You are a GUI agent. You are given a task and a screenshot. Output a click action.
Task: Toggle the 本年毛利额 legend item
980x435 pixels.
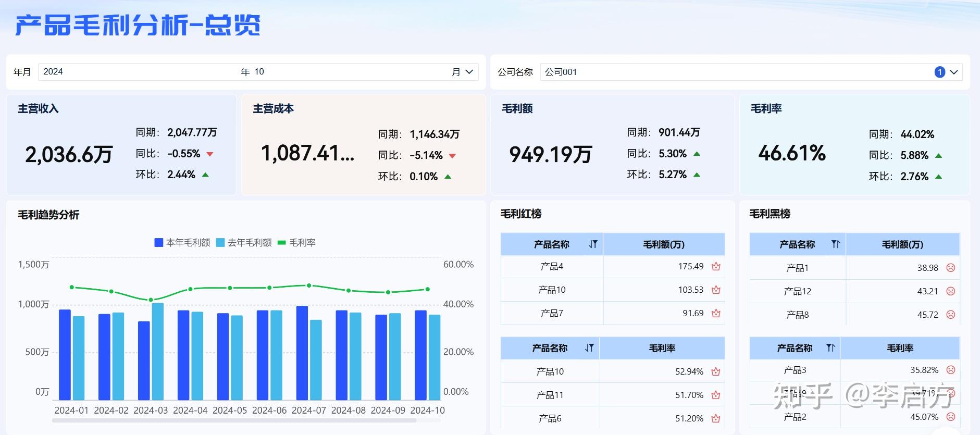point(182,242)
